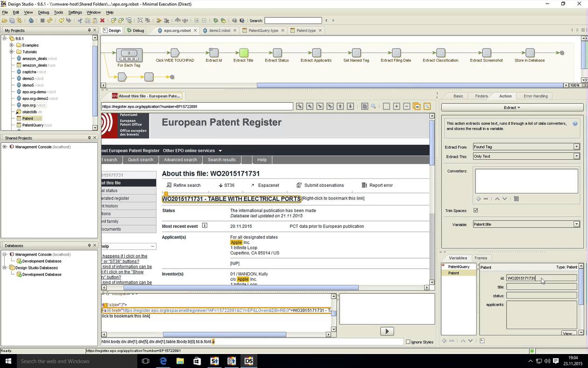Select the Store in Database workflow step

(530, 53)
